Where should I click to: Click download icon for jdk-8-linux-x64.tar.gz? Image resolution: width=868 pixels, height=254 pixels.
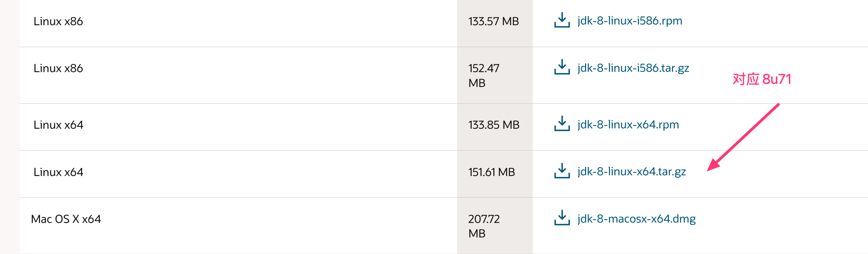tap(562, 171)
